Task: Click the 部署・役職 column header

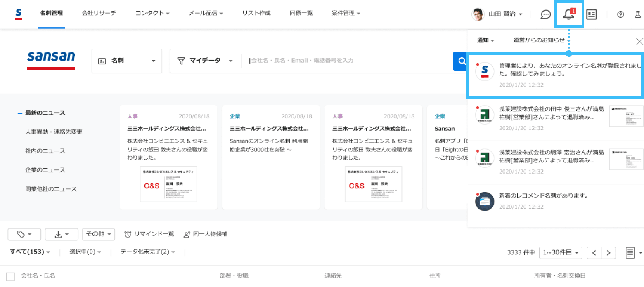Action: [234, 276]
